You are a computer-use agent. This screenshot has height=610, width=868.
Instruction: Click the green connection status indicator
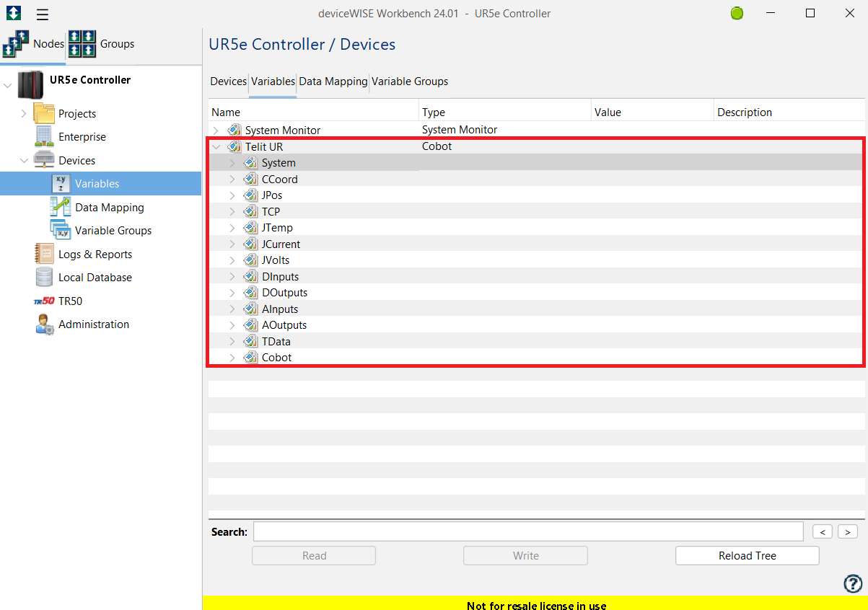(x=737, y=14)
